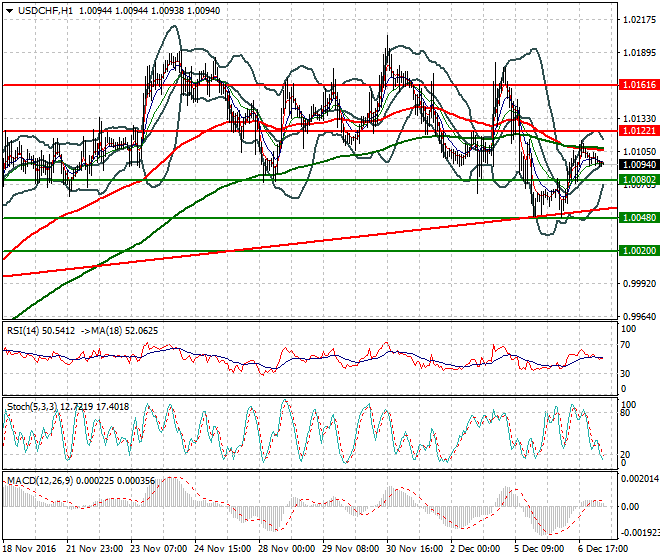Click the MA(18) 52.0625 indicator label
The width and height of the screenshot is (660, 560).
click(125, 331)
